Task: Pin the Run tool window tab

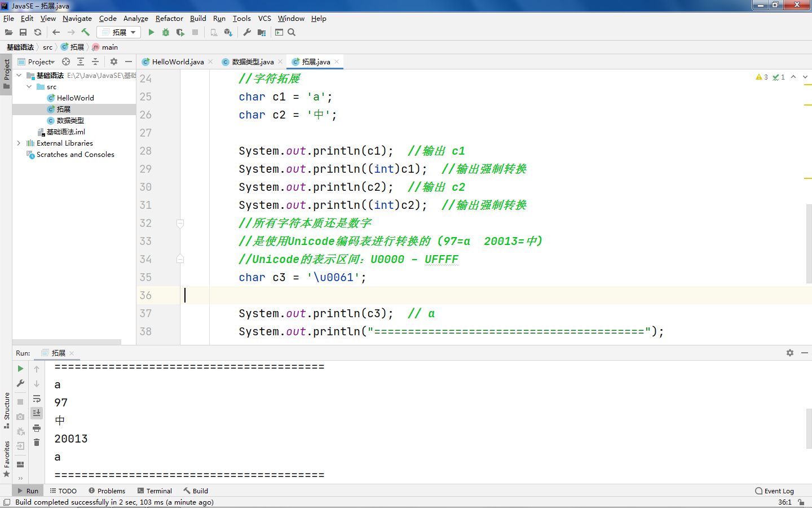Action: tap(56, 353)
